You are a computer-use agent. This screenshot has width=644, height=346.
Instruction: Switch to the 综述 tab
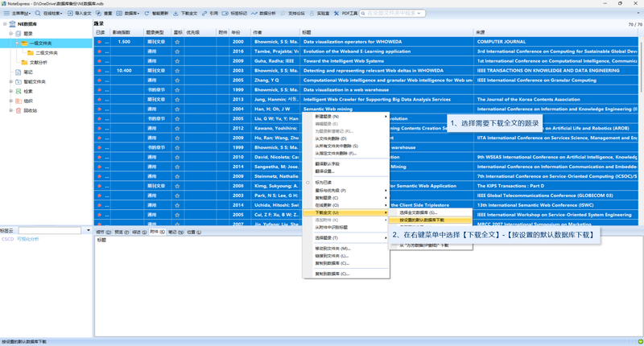point(139,233)
